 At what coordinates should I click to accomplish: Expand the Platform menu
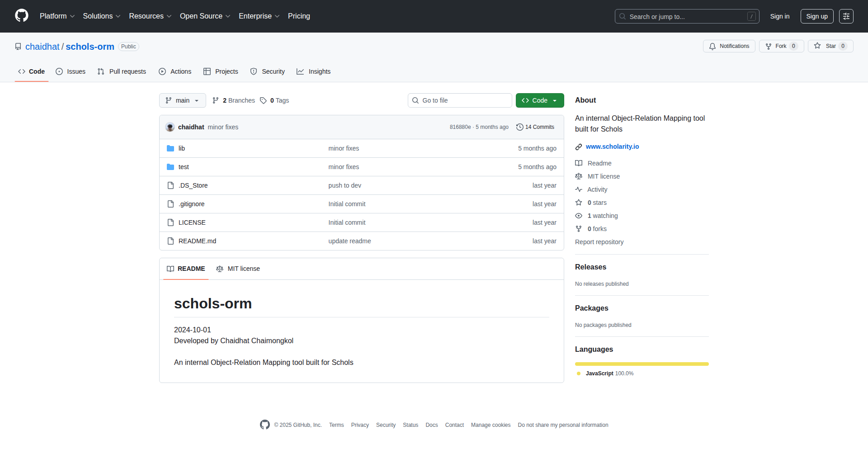point(57,16)
